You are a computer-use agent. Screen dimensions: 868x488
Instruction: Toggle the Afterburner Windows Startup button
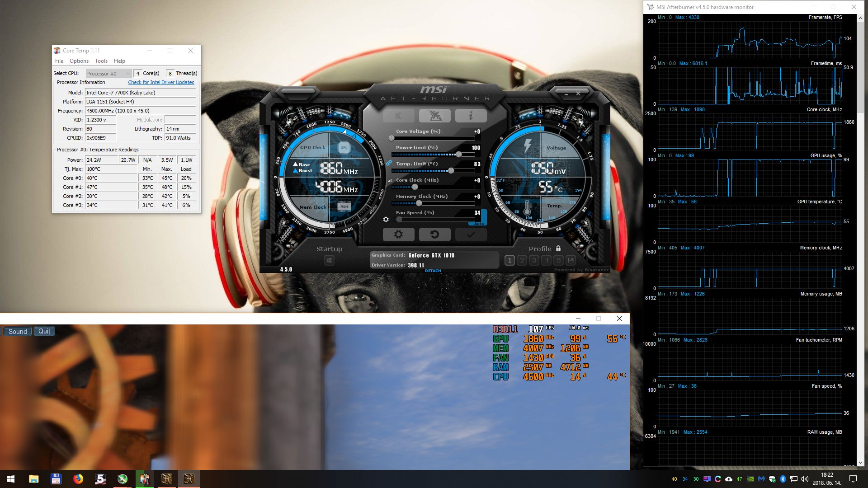coord(329,260)
